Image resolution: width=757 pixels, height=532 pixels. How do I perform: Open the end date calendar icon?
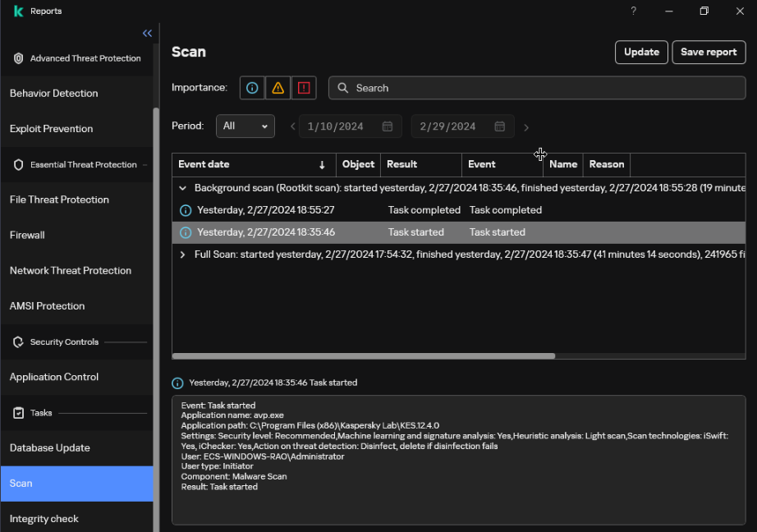[x=500, y=126]
